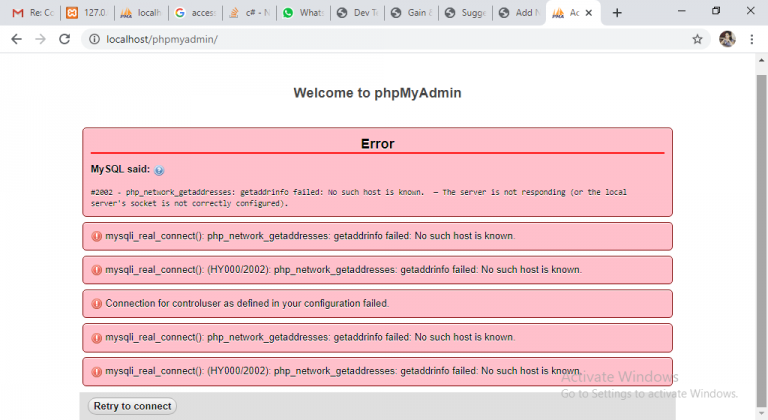768x420 pixels.
Task: Click the vertical page scrollbar
Action: coord(761,200)
